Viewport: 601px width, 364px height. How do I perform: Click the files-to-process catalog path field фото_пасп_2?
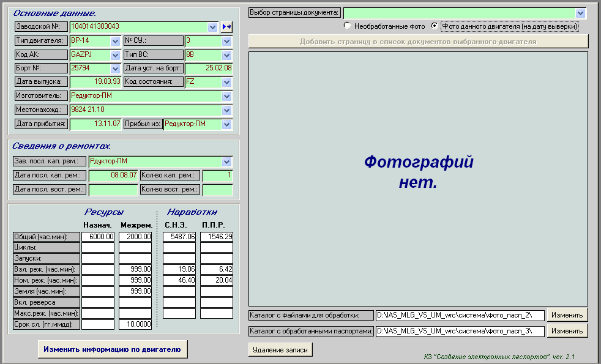(460, 315)
